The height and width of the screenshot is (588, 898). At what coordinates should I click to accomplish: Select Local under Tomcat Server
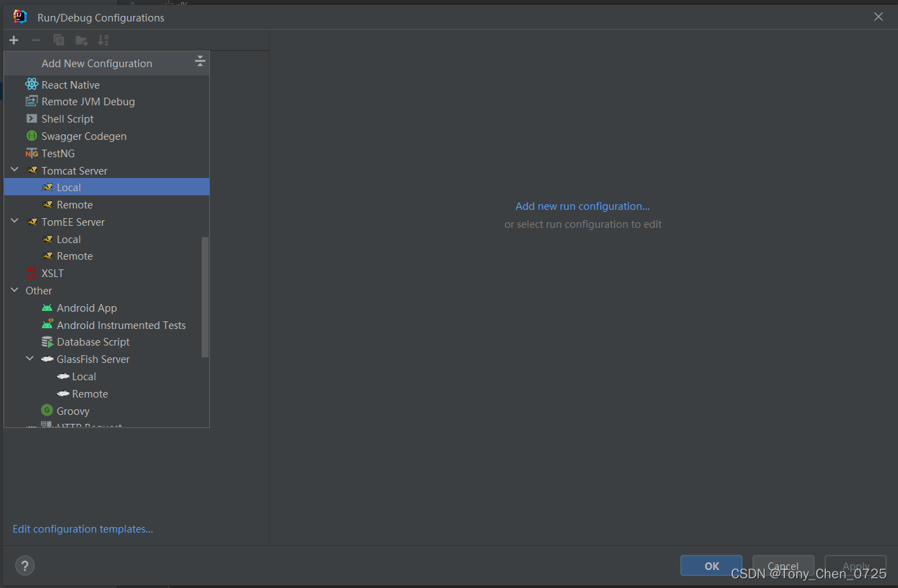click(107, 187)
